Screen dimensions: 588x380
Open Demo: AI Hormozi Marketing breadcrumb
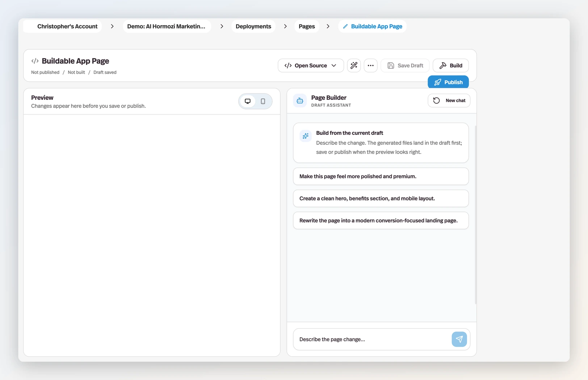pyautogui.click(x=167, y=26)
